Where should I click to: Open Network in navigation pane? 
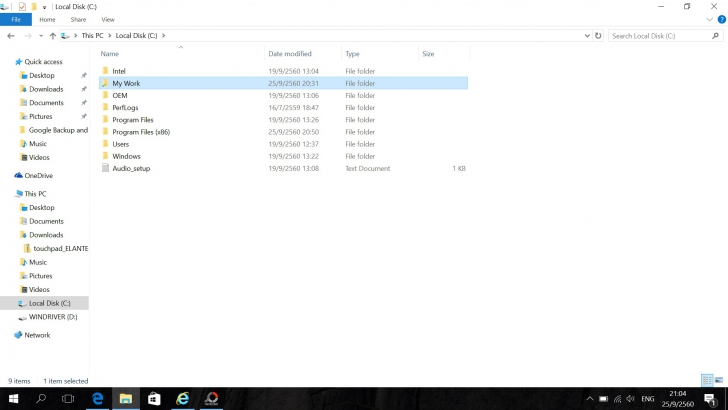[x=37, y=335]
